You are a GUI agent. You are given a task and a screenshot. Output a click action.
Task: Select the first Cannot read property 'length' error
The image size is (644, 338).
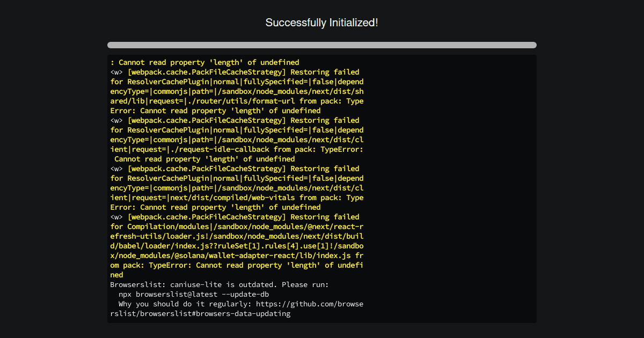coord(204,62)
